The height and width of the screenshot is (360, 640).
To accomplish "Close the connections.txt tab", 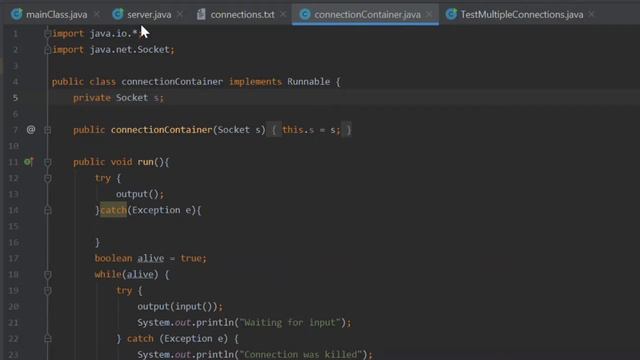I will [283, 15].
